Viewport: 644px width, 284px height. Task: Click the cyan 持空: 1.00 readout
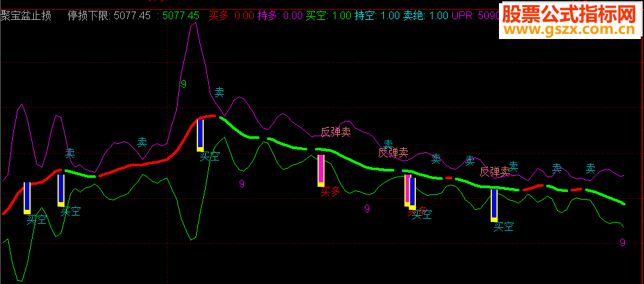coord(377,16)
